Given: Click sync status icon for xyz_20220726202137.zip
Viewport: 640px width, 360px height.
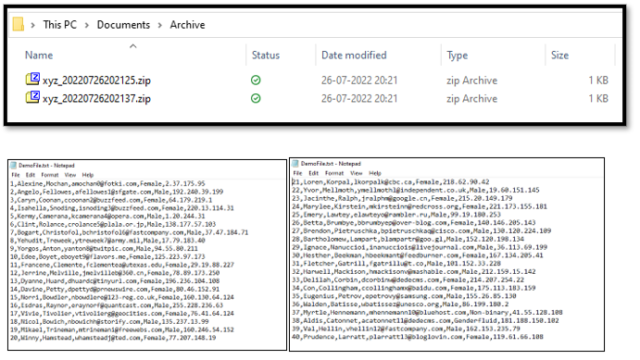Looking at the screenshot, I should (256, 98).
